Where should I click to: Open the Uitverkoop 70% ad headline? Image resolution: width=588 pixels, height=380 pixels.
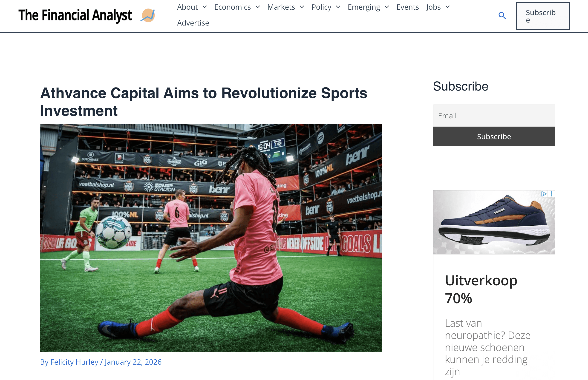tap(481, 289)
